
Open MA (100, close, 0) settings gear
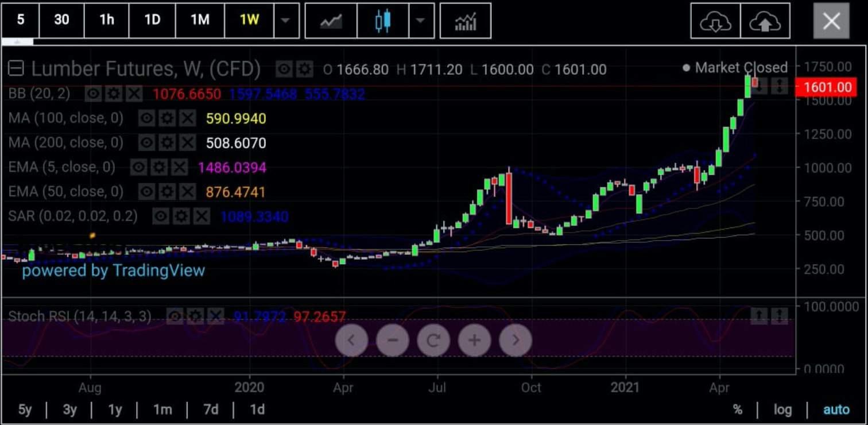[166, 118]
